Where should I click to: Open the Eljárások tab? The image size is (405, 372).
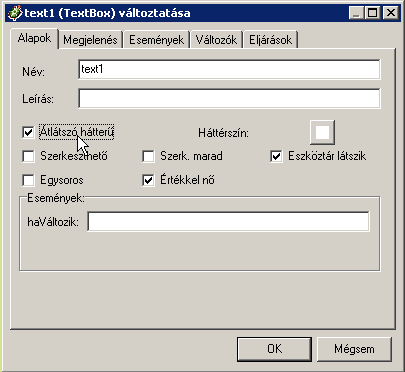[x=270, y=40]
